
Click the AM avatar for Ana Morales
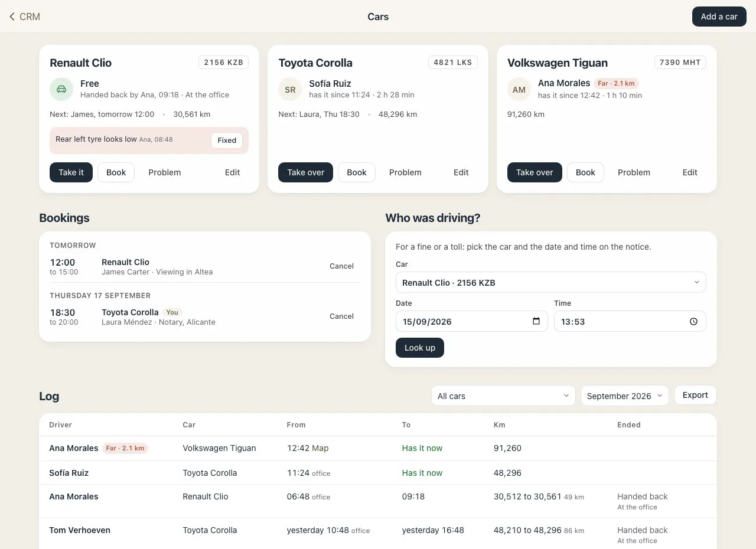[x=519, y=90]
